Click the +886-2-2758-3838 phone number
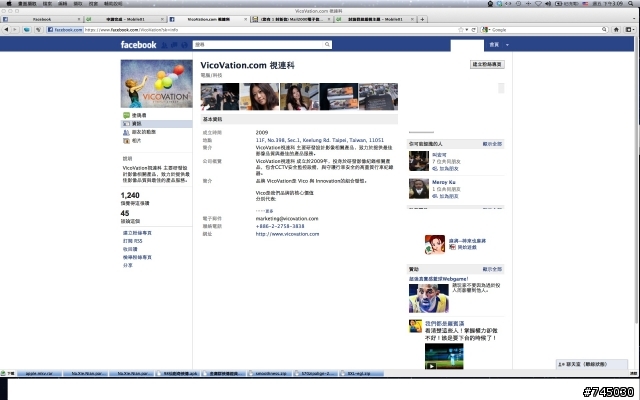 [280, 226]
